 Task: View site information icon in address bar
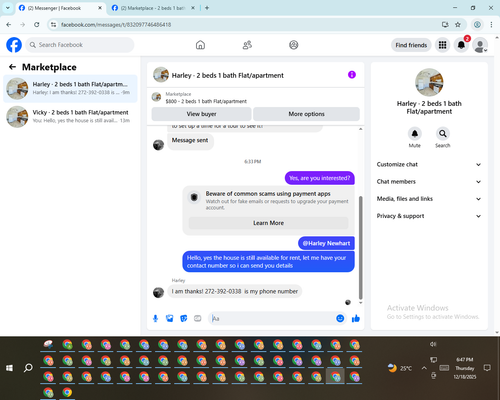pos(54,25)
